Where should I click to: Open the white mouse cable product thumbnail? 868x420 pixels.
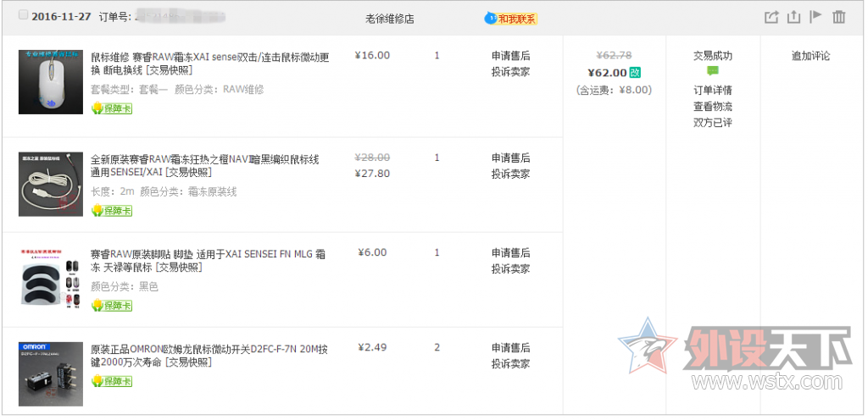point(51,184)
